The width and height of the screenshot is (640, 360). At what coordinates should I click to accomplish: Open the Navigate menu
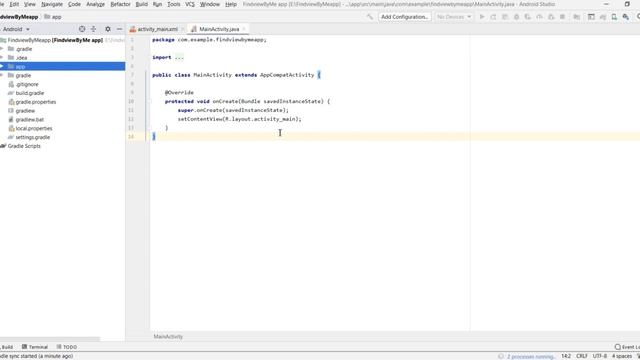coord(52,4)
